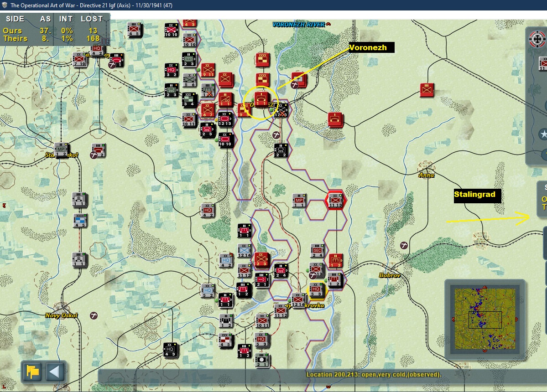Select the yellow-highlighted HQ counter 5 3
Viewport: 547px width, 392px height.
tap(317, 290)
